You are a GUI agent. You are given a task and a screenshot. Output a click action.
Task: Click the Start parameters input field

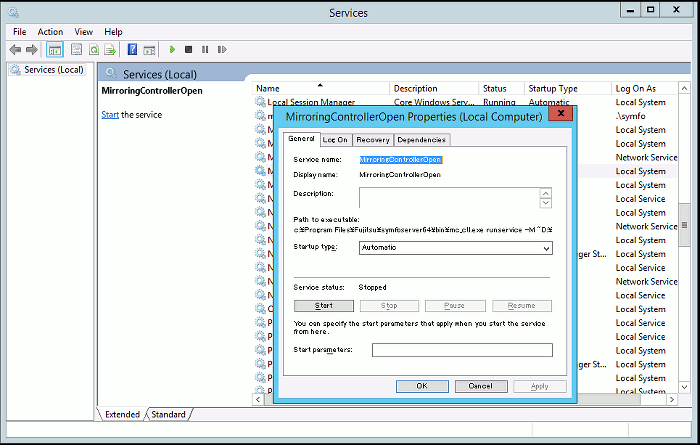(462, 350)
